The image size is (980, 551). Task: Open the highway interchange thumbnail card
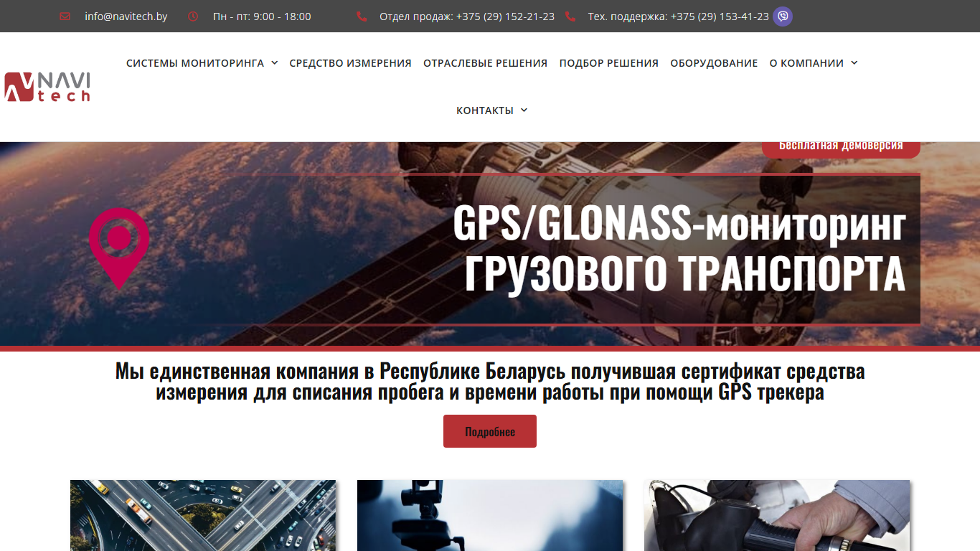coord(203,516)
